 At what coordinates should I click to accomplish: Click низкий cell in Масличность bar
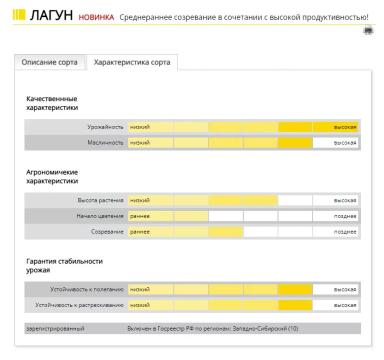click(151, 143)
